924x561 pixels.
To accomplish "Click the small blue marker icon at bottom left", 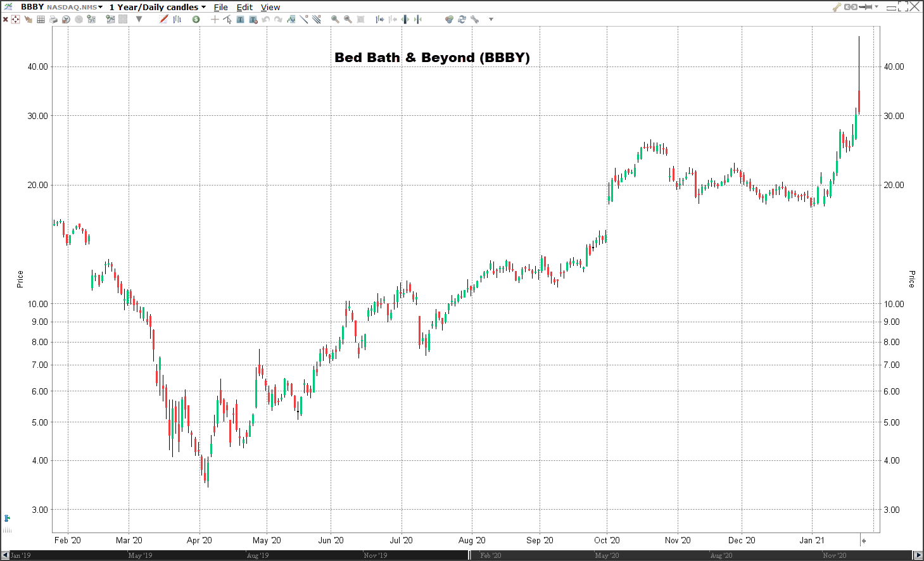I will coord(7,518).
